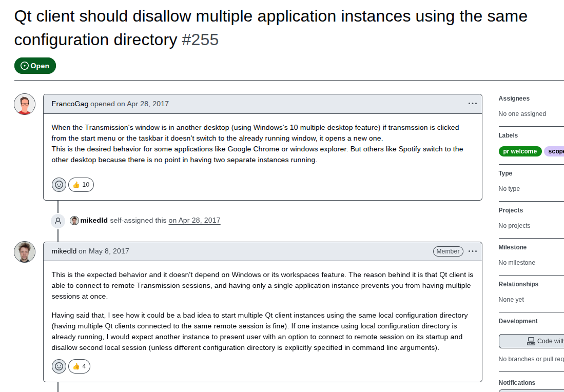Click the Member badge on mikedld's comment
The width and height of the screenshot is (564, 392).
click(x=448, y=251)
